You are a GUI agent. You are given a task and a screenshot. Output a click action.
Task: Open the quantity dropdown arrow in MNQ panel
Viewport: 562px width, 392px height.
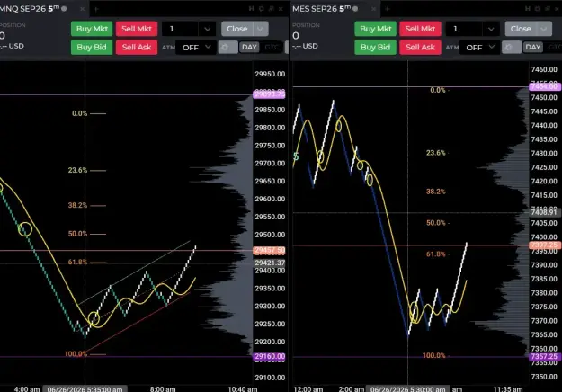point(207,29)
